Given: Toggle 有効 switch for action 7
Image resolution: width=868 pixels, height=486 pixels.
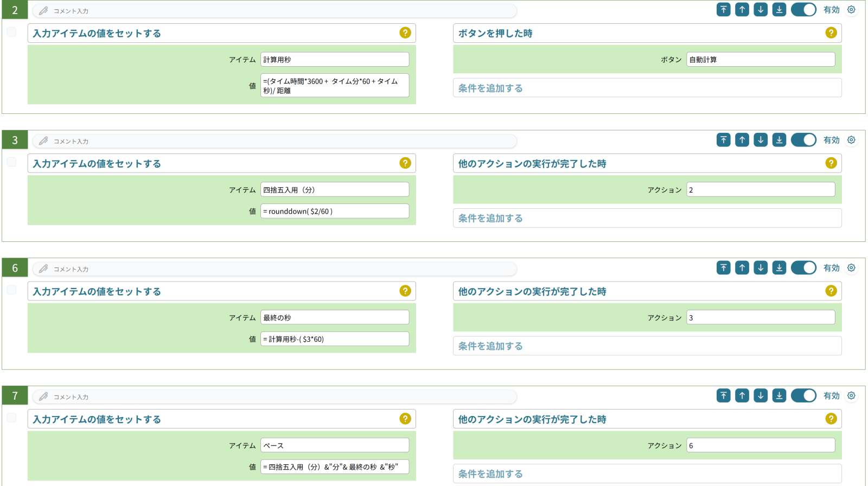Looking at the screenshot, I should click(x=803, y=396).
